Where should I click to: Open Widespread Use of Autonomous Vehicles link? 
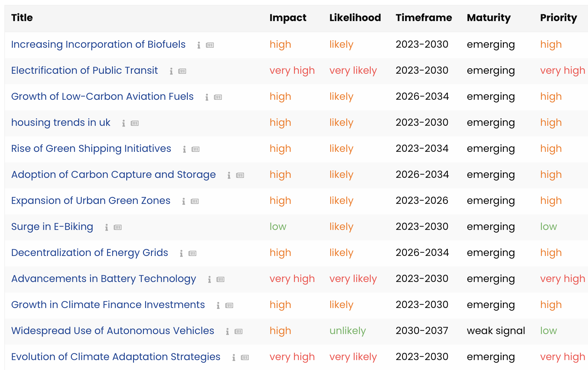tap(113, 331)
